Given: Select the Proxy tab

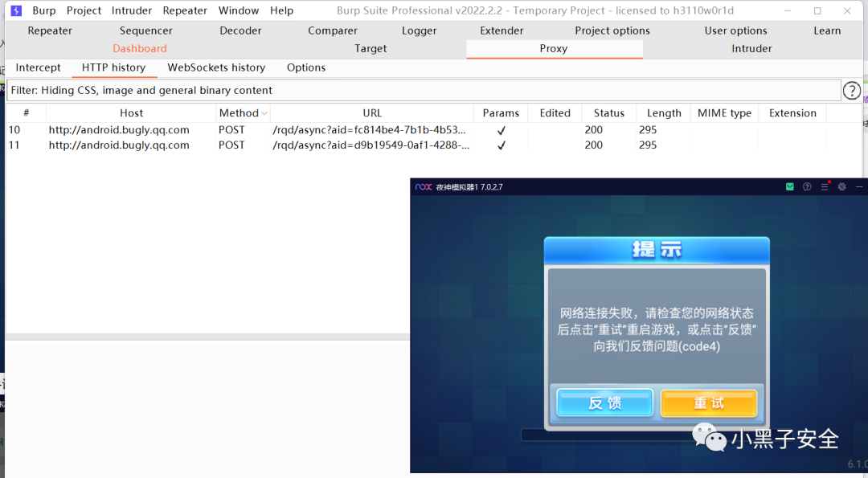Looking at the screenshot, I should coord(554,49).
